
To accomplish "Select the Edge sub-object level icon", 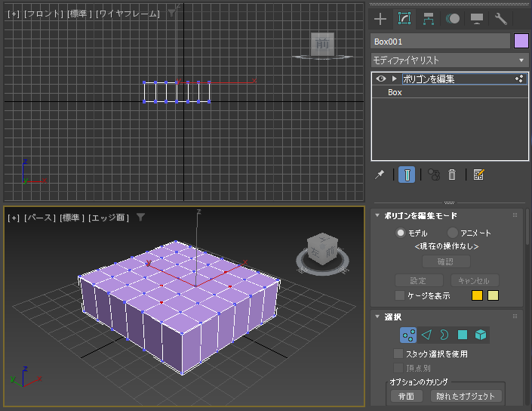I will pos(426,335).
